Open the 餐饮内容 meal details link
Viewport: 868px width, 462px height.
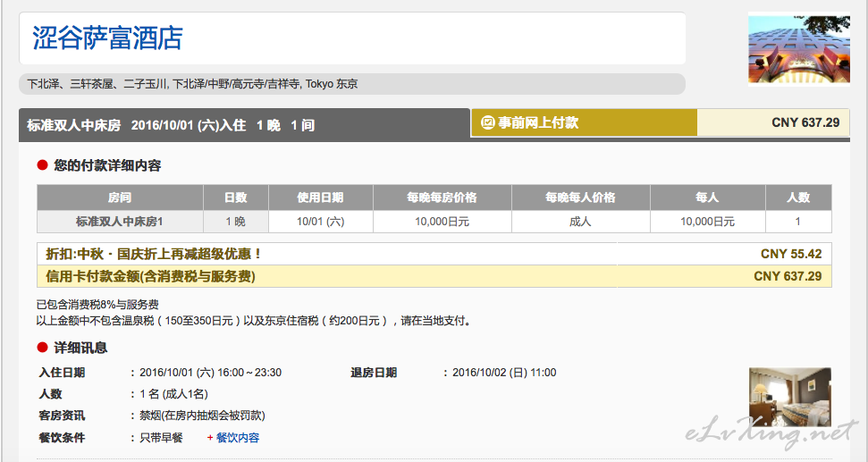pyautogui.click(x=238, y=438)
